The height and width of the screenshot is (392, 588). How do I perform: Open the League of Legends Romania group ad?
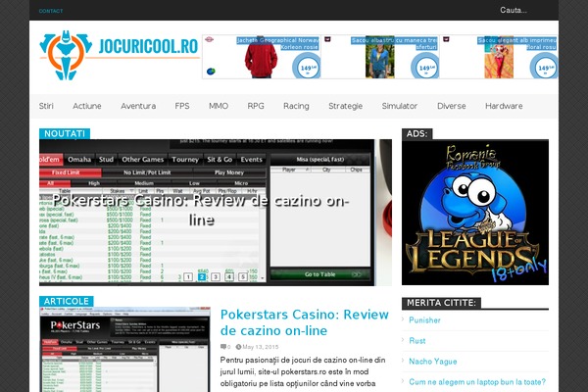coord(475,213)
